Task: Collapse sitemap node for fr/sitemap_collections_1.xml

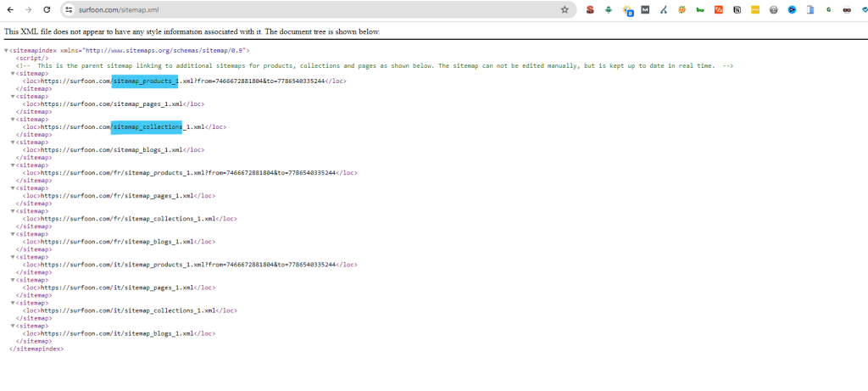Action: (14, 211)
